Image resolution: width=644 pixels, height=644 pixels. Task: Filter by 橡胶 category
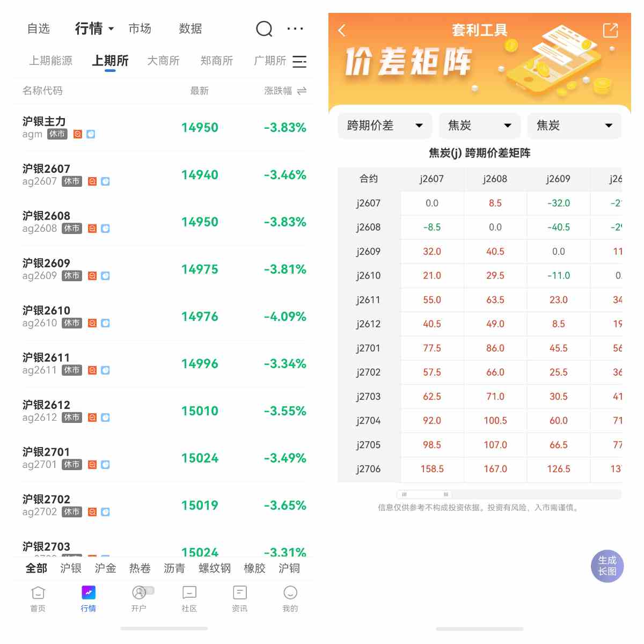pyautogui.click(x=254, y=568)
